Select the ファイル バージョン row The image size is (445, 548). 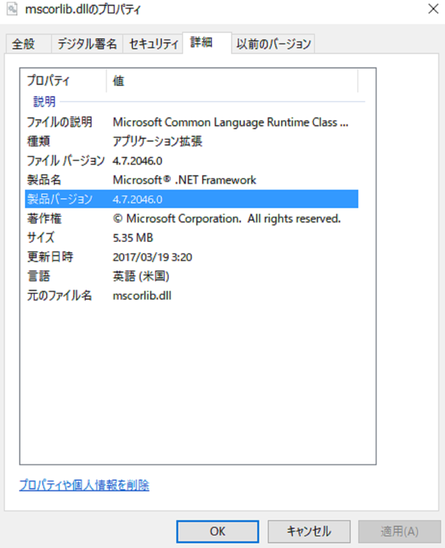192,161
